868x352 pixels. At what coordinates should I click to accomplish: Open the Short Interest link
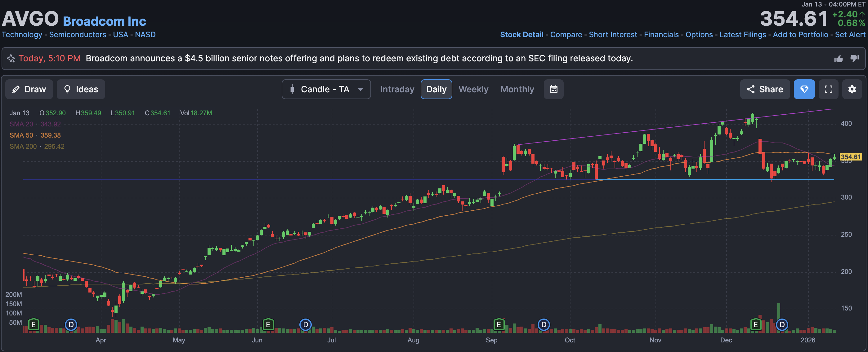click(613, 35)
